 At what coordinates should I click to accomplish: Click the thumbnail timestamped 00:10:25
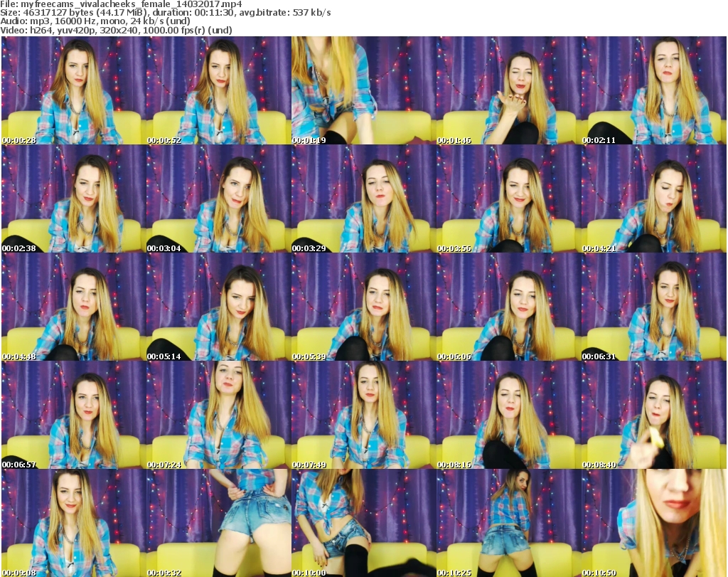coord(509,523)
